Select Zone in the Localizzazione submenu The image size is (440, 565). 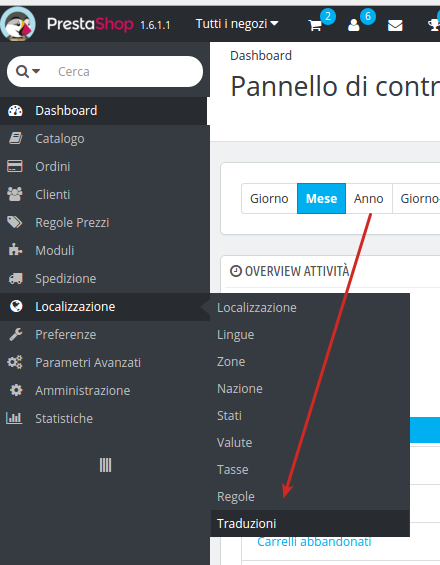(x=310, y=361)
